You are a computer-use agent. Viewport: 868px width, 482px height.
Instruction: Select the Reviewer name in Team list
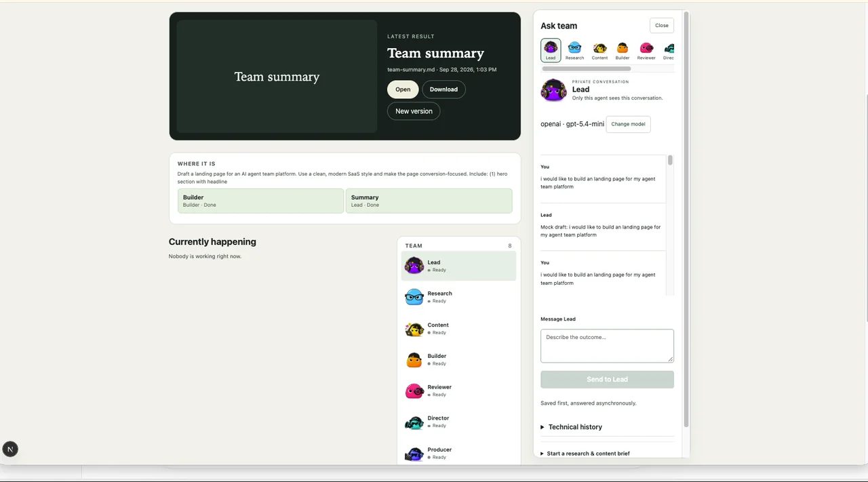[439, 387]
